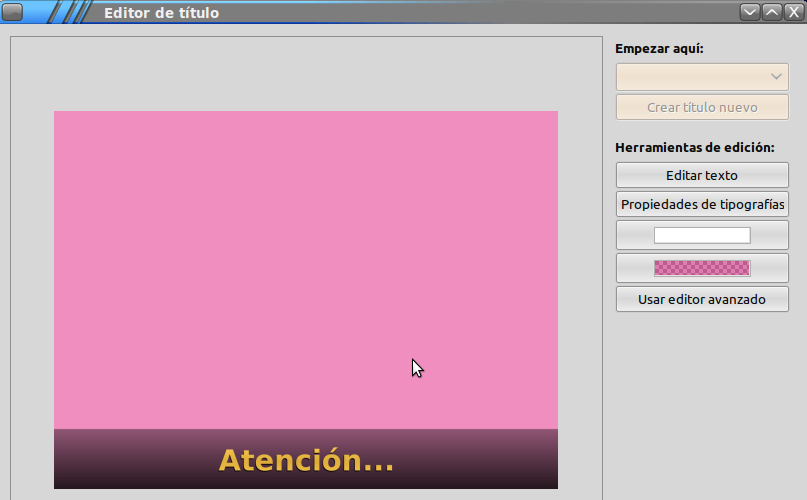Viewport: 807px width, 500px height.
Task: Open the 'Empezar aquí' template dropdown
Action: (x=702, y=77)
